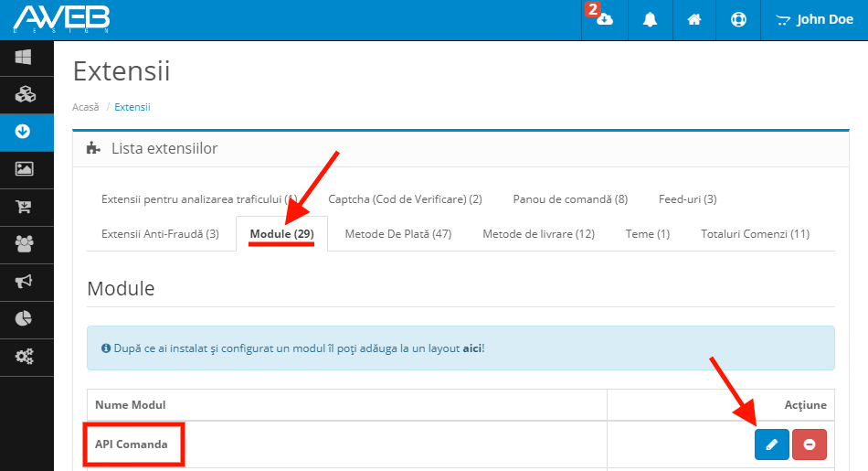Switch to the Metode de livrare tab
The height and width of the screenshot is (471, 868).
[538, 234]
